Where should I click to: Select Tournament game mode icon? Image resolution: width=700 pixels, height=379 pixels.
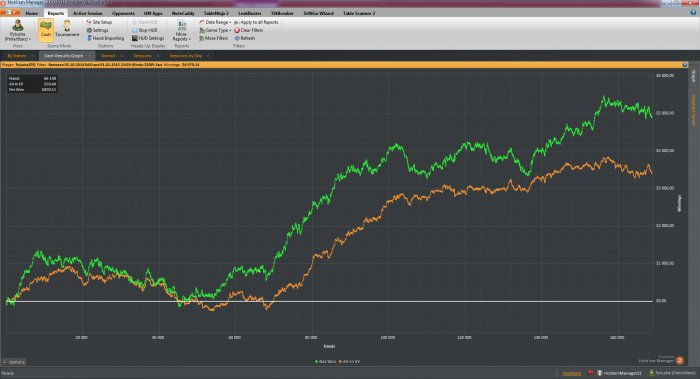(67, 29)
